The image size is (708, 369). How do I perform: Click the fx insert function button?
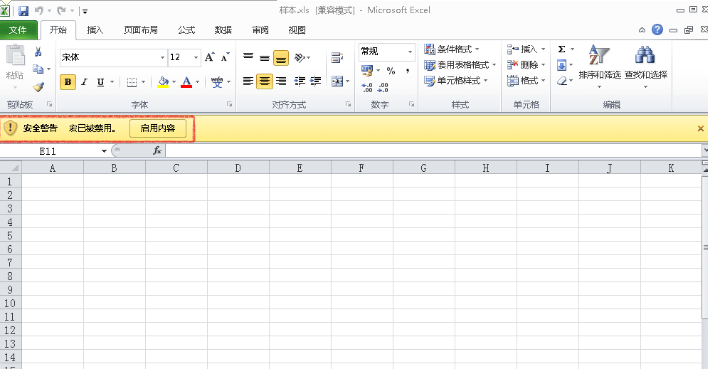click(157, 151)
